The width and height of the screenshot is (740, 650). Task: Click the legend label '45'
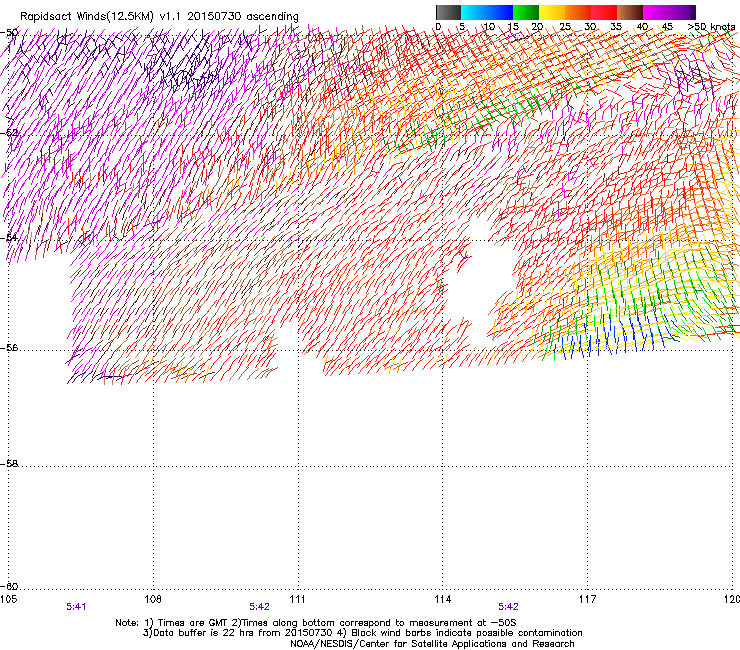tap(667, 27)
